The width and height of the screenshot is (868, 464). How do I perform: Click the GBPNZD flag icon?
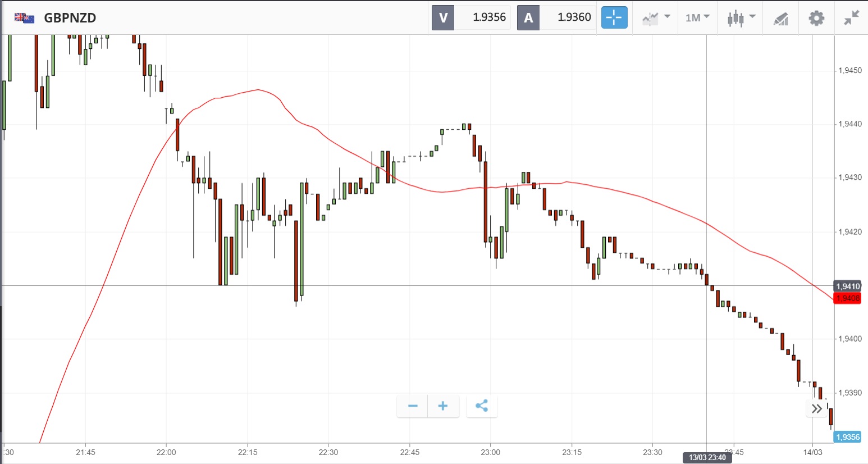tap(25, 18)
